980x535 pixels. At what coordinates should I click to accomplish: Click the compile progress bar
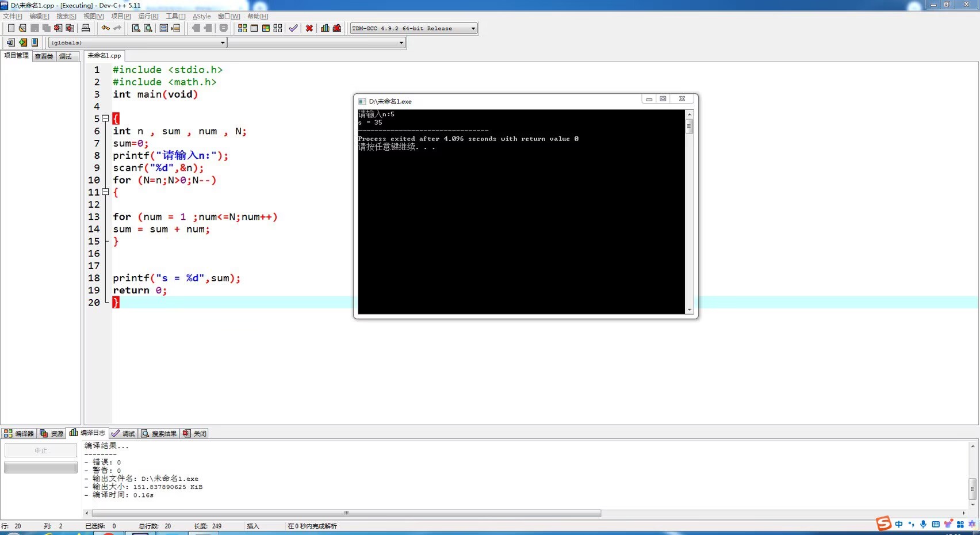[x=41, y=467]
